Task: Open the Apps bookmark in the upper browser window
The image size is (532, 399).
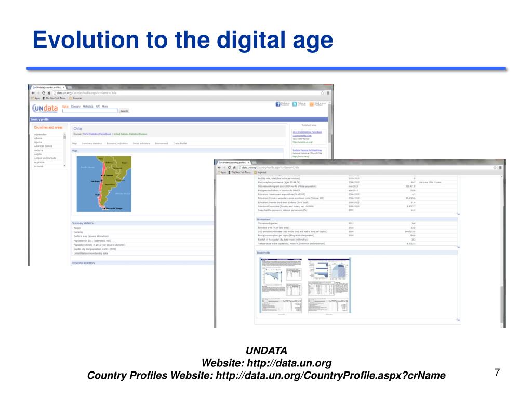Action: click(x=36, y=98)
